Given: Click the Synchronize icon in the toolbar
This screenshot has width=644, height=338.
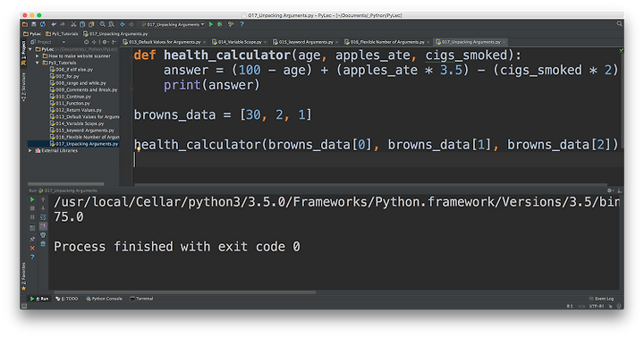Looking at the screenshot, I should click(43, 24).
